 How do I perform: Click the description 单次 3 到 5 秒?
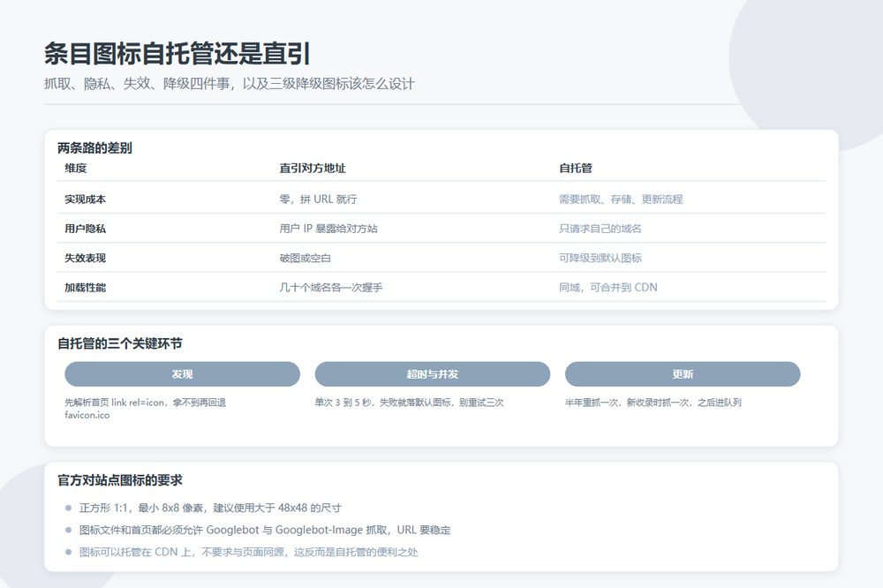click(x=410, y=403)
